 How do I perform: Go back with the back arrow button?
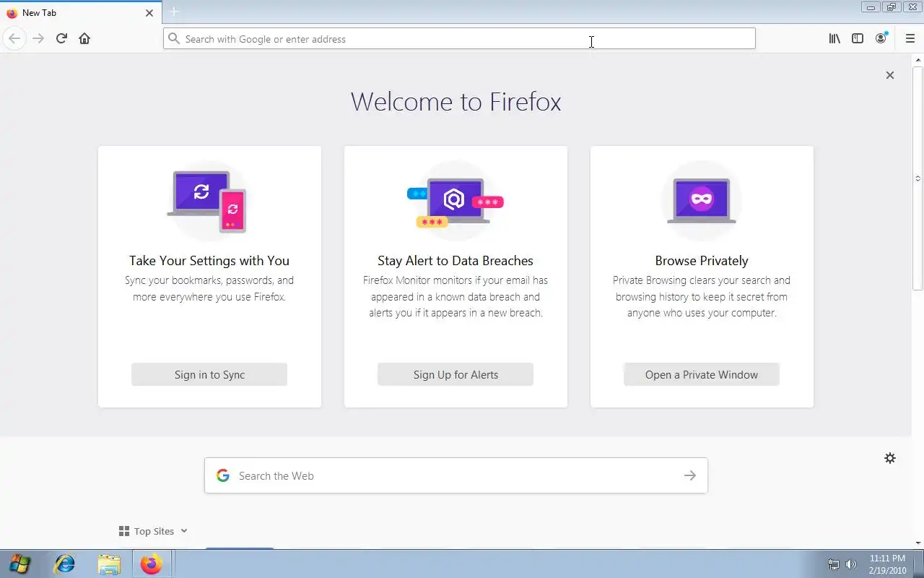14,38
